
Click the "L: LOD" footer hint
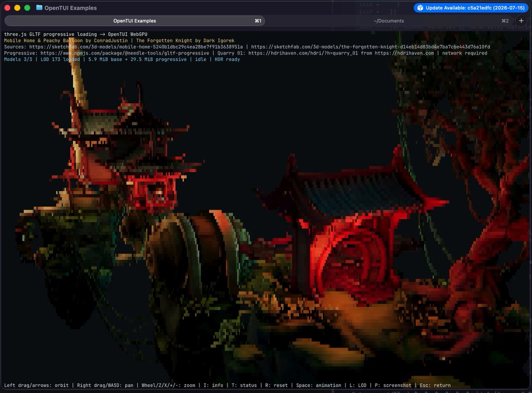358,385
